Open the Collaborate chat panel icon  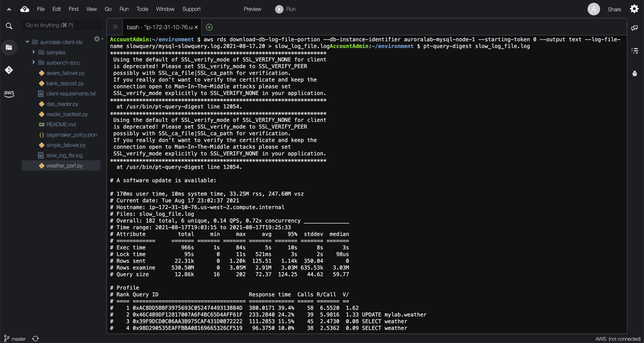click(x=635, y=28)
